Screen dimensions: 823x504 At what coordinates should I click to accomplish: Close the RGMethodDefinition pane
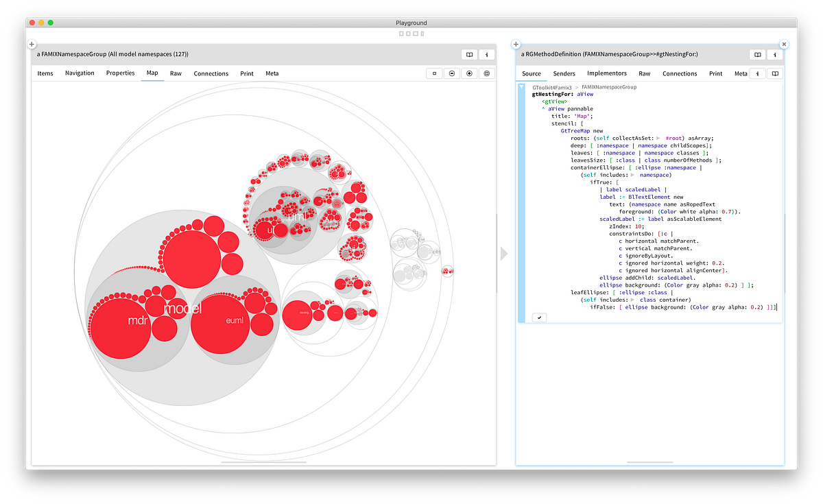pos(784,44)
